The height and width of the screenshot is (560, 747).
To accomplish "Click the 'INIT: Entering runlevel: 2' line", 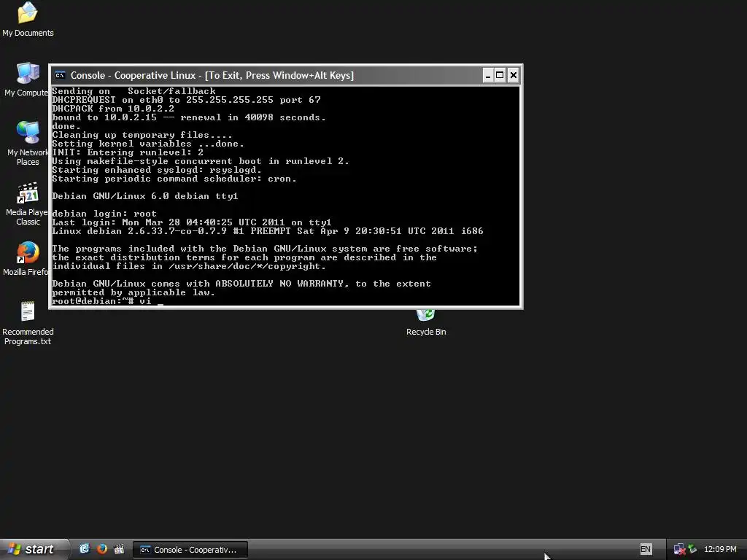I will pyautogui.click(x=128, y=152).
